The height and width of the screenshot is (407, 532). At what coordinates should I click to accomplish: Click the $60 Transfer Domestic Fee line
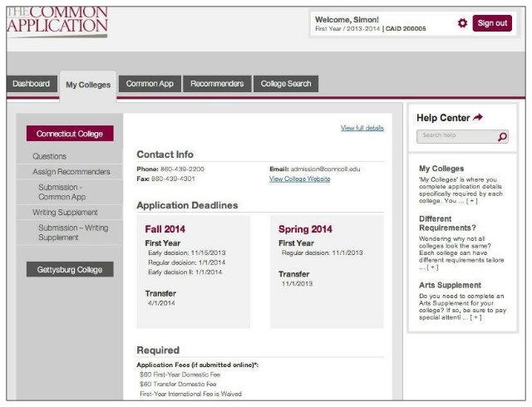tap(178, 384)
